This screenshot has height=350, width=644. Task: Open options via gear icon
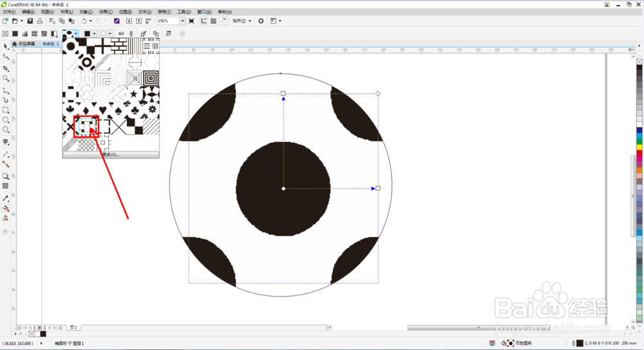[x=261, y=21]
